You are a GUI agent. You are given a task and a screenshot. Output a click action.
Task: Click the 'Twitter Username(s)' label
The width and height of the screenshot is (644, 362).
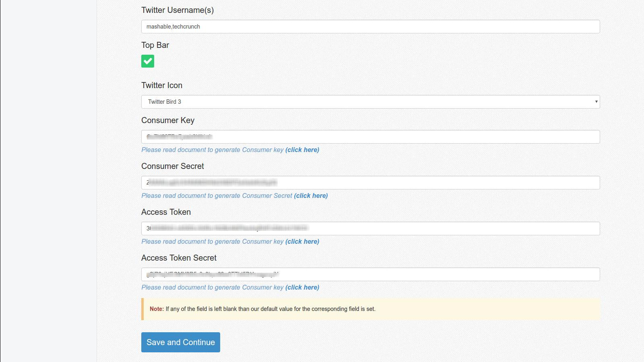click(178, 10)
